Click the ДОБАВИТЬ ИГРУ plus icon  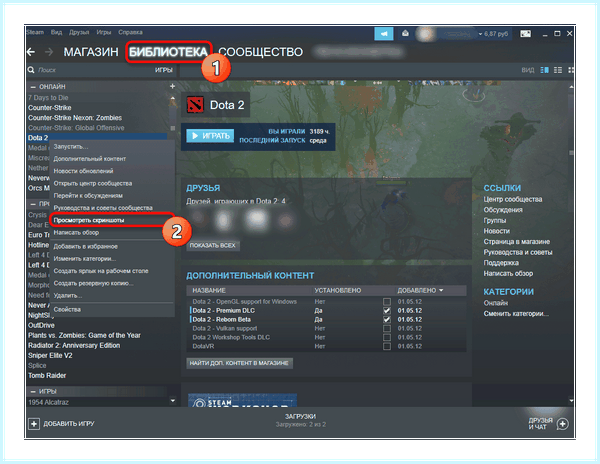(34, 424)
